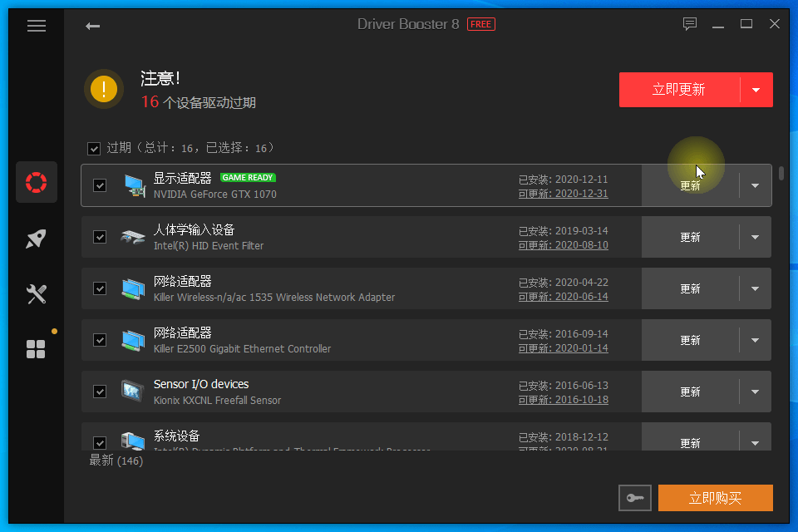Click the 已安装: 2016-09-14 text
This screenshot has height=532, width=798.
pos(563,334)
